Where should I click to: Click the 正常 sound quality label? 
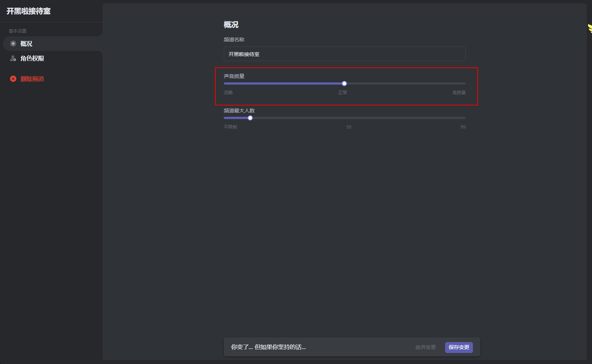(343, 93)
